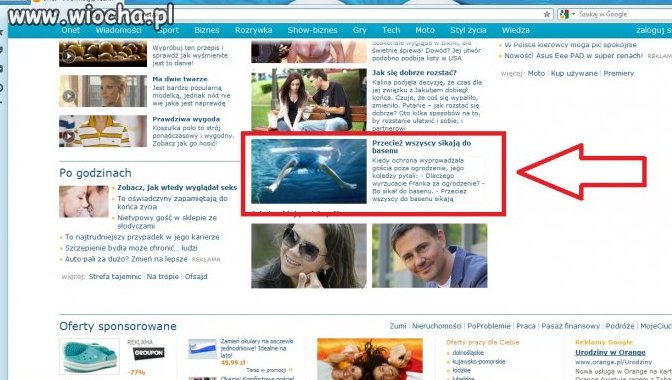Open the Ofsajd link
672x380 pixels.
[x=196, y=277]
